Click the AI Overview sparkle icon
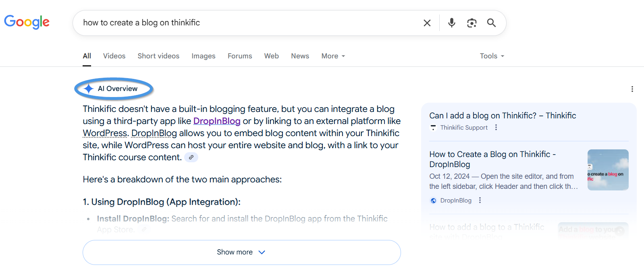The height and width of the screenshot is (275, 644). pyautogui.click(x=89, y=89)
